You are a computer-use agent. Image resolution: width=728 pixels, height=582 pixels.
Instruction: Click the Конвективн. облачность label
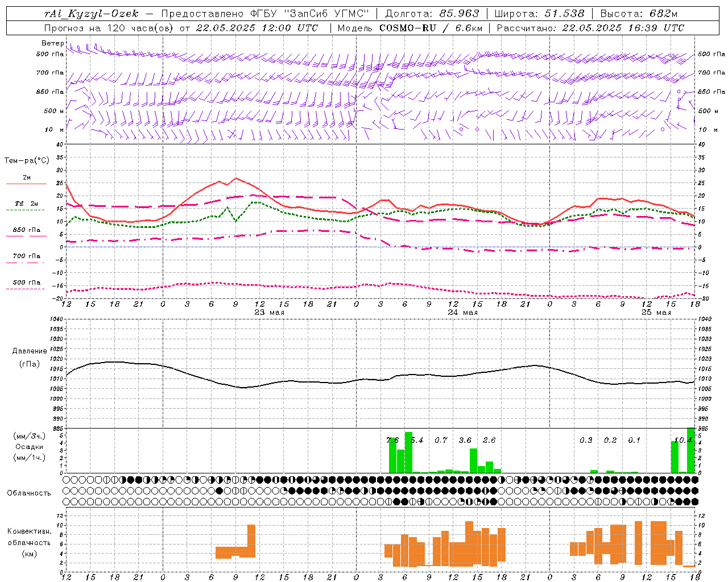click(x=30, y=537)
